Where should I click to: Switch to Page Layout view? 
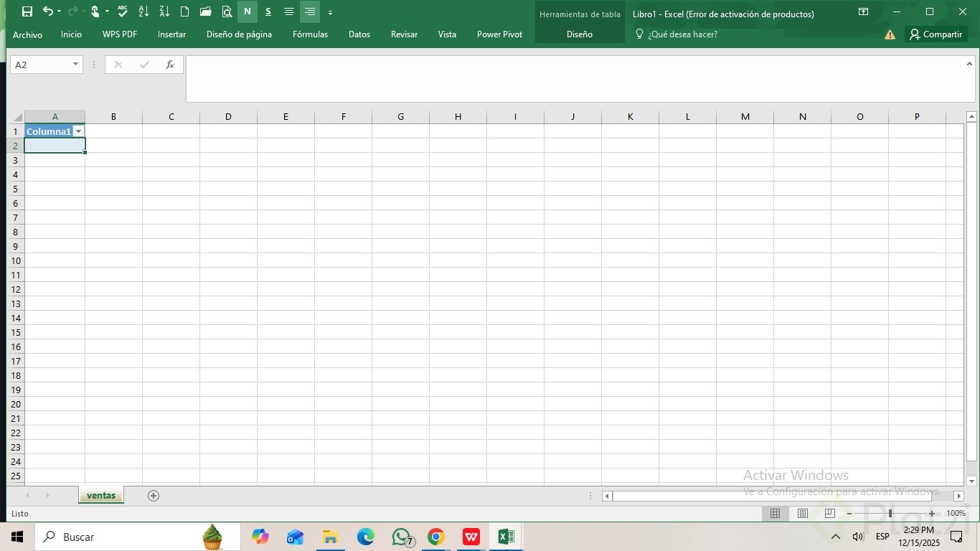point(803,514)
